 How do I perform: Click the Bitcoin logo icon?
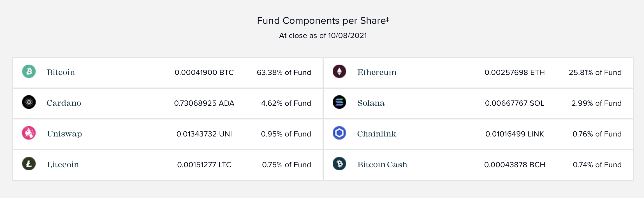(x=29, y=72)
